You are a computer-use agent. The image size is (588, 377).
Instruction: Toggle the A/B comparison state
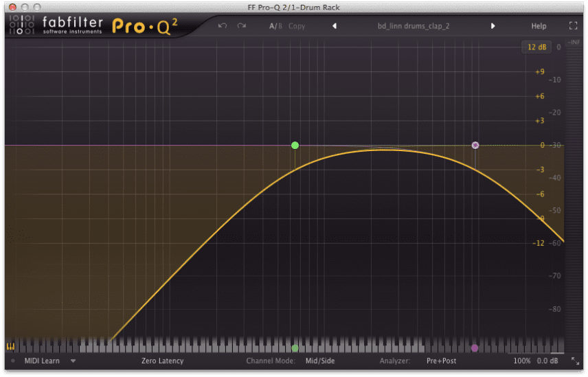tap(275, 26)
